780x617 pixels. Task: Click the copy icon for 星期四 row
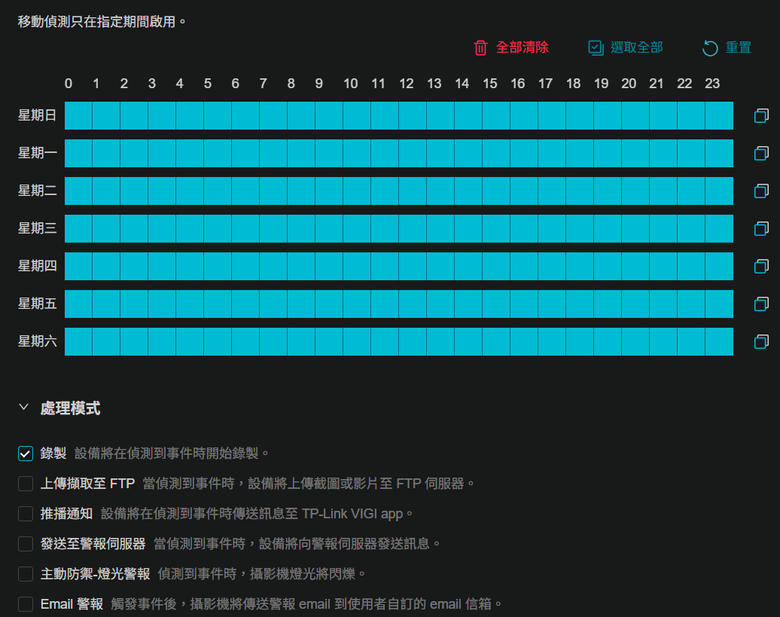pyautogui.click(x=761, y=266)
